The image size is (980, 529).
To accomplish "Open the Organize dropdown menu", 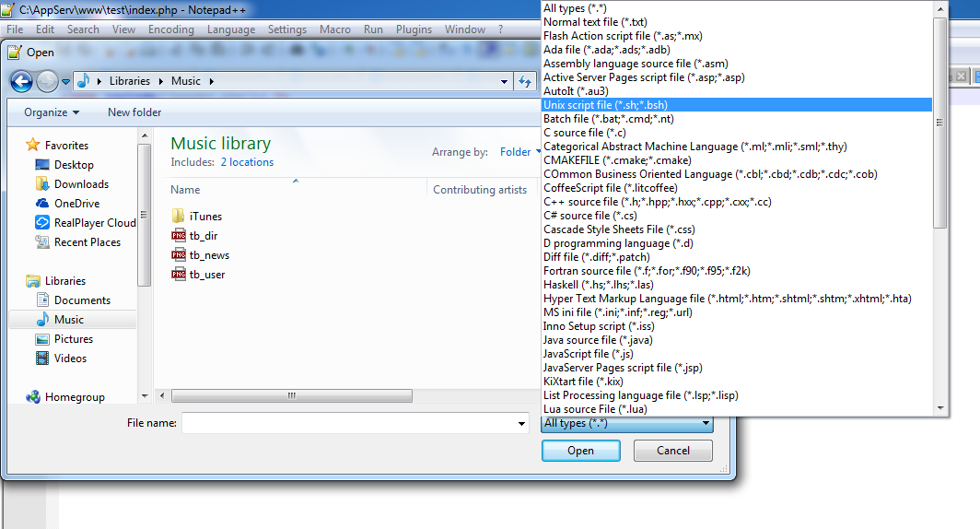I will point(52,112).
